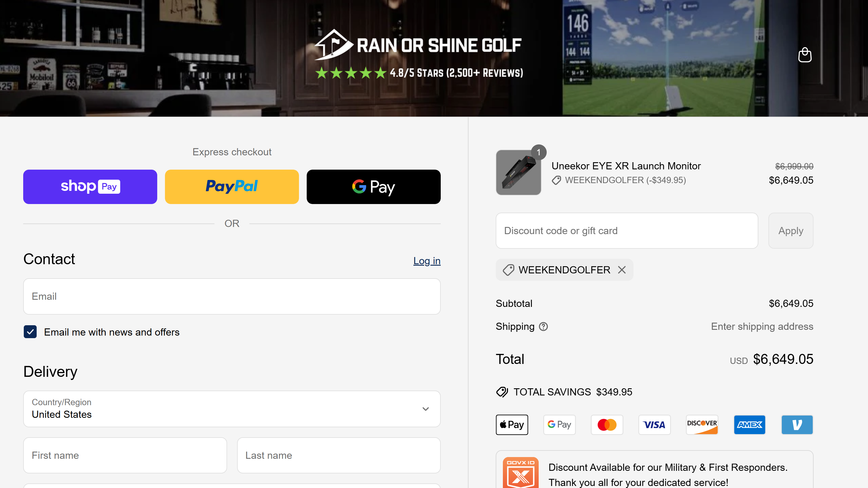Apply the discount code
Image resolution: width=868 pixels, height=488 pixels.
(x=790, y=231)
